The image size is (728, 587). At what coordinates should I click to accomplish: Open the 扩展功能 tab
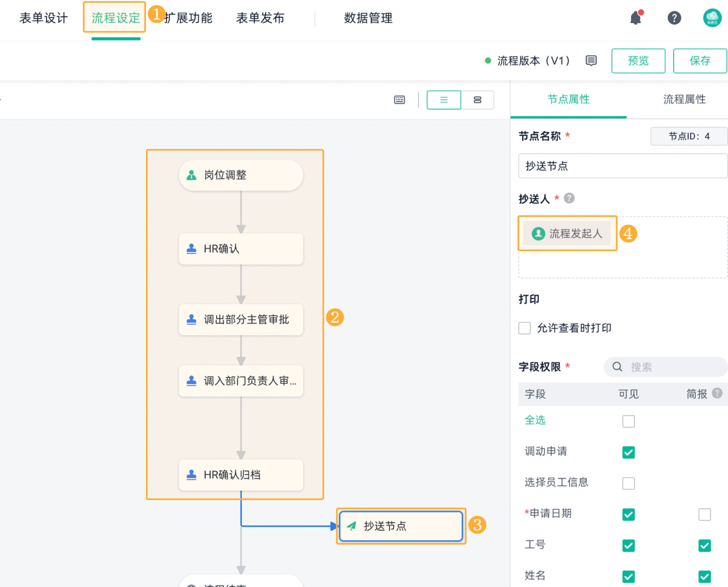pos(188,18)
